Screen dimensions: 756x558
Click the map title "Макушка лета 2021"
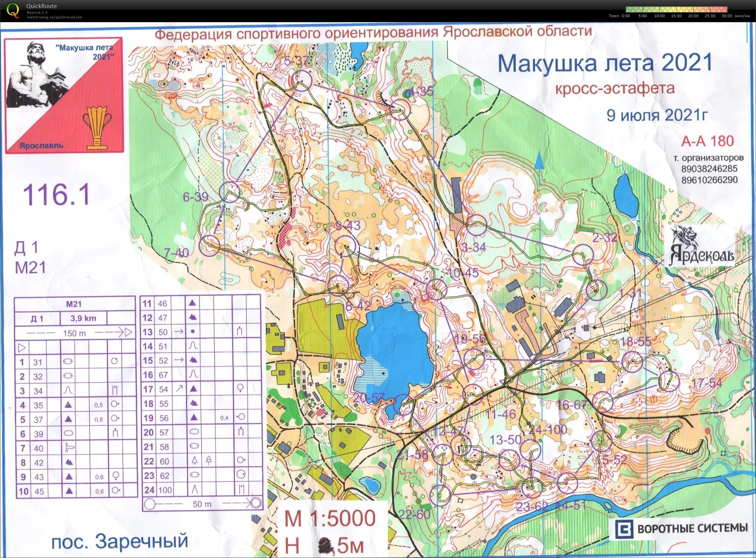(605, 63)
